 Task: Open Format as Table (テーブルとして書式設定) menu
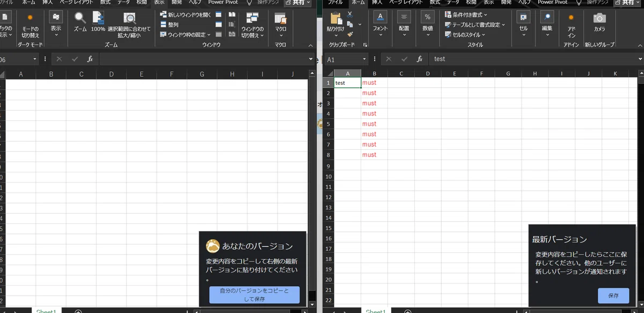[x=474, y=25]
